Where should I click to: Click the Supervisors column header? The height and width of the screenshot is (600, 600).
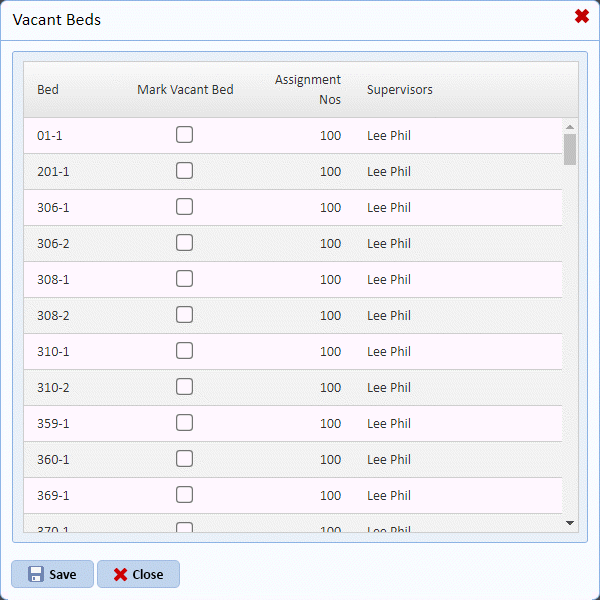coord(400,90)
